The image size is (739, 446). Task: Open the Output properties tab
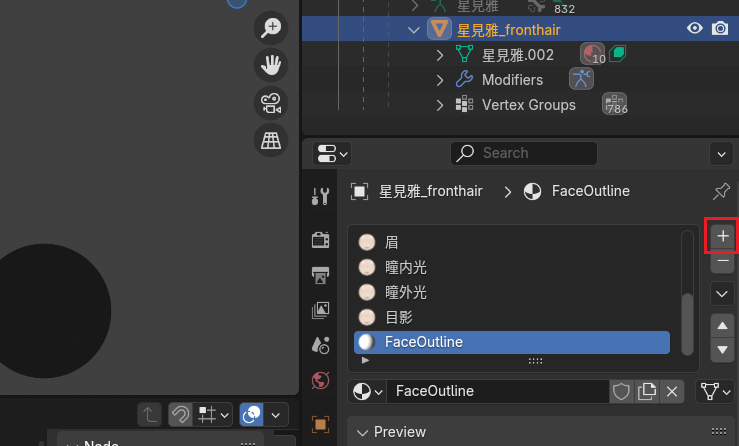tap(321, 275)
